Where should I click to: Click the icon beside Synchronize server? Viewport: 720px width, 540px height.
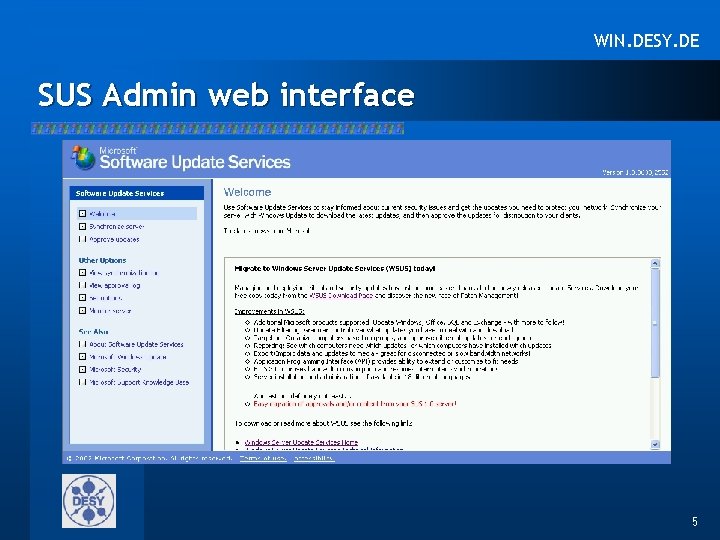click(x=82, y=226)
